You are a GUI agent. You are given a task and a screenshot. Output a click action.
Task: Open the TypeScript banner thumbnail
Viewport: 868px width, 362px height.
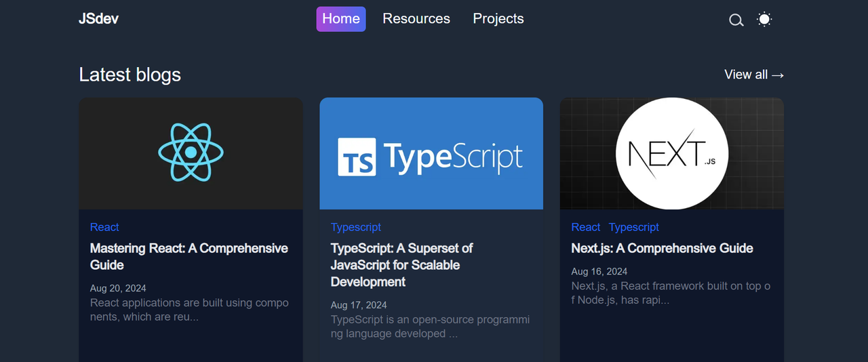(x=431, y=153)
